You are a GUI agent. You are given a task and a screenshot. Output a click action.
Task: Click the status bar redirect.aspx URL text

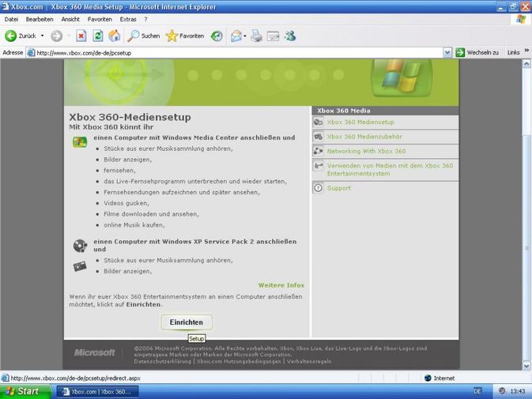(75, 378)
